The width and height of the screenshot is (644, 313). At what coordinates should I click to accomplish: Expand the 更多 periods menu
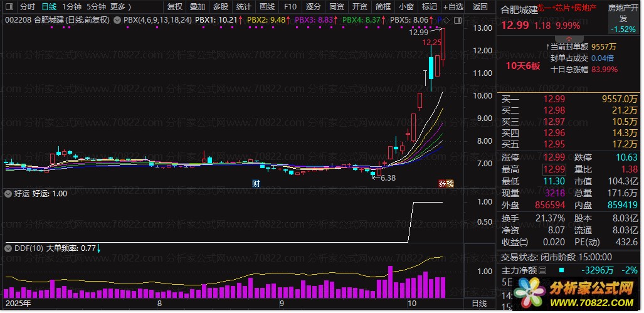coord(121,6)
